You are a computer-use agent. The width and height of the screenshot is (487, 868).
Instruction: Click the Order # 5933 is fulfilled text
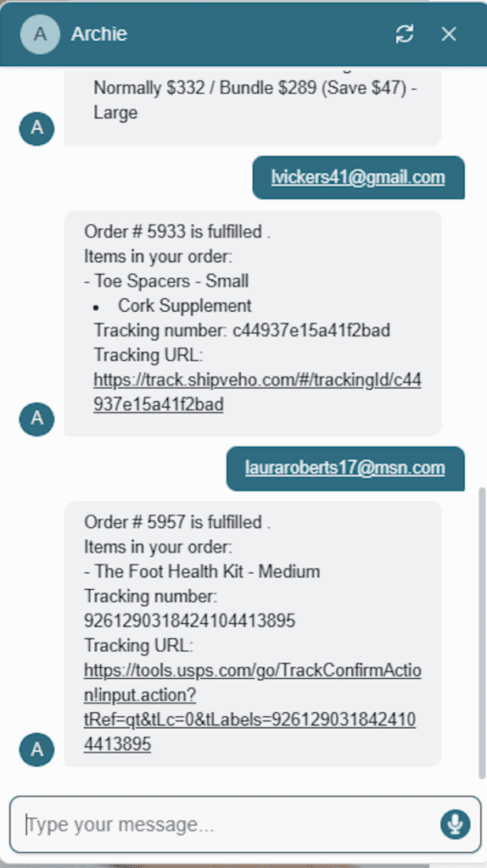[x=177, y=232]
